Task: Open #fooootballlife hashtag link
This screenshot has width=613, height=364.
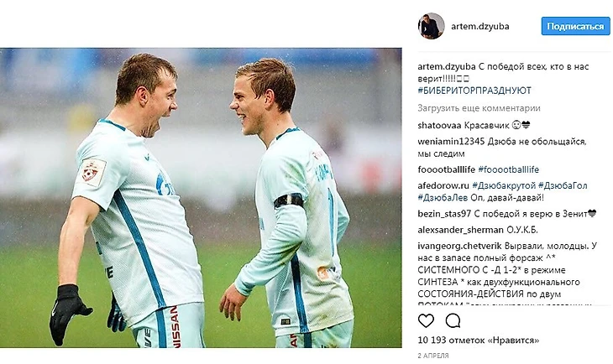Action: point(508,169)
